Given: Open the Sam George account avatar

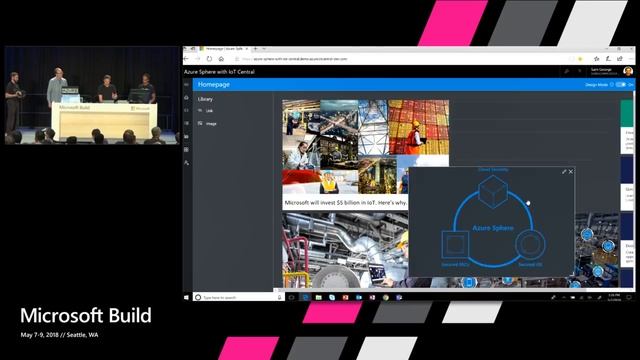Looking at the screenshot, I should [x=628, y=71].
